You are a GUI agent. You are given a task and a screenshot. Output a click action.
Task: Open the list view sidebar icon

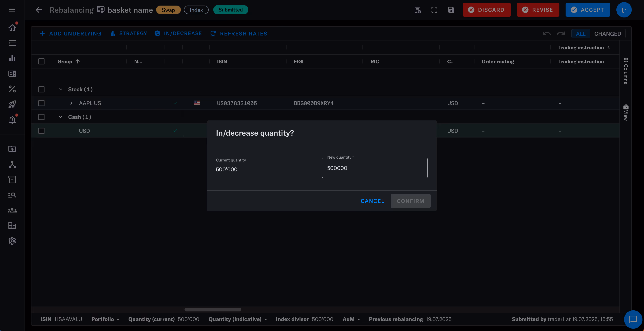[x=12, y=43]
